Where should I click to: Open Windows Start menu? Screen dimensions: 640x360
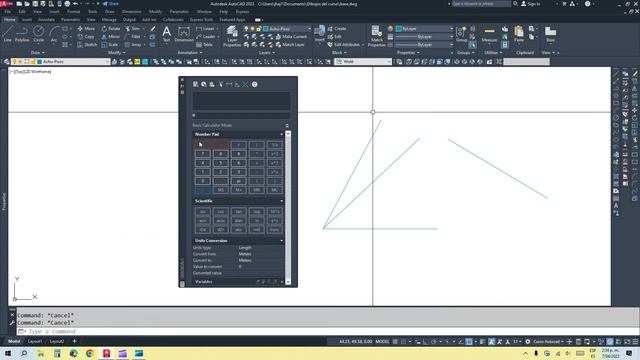[8, 353]
